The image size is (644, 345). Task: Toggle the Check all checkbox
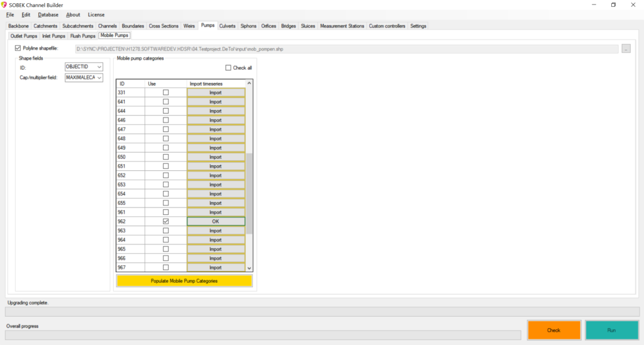[x=228, y=68]
